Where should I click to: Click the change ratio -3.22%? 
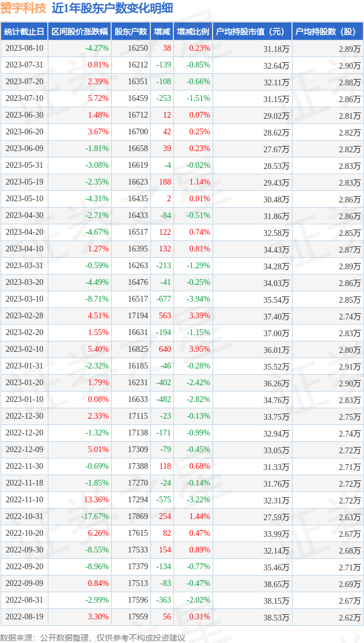tap(199, 499)
